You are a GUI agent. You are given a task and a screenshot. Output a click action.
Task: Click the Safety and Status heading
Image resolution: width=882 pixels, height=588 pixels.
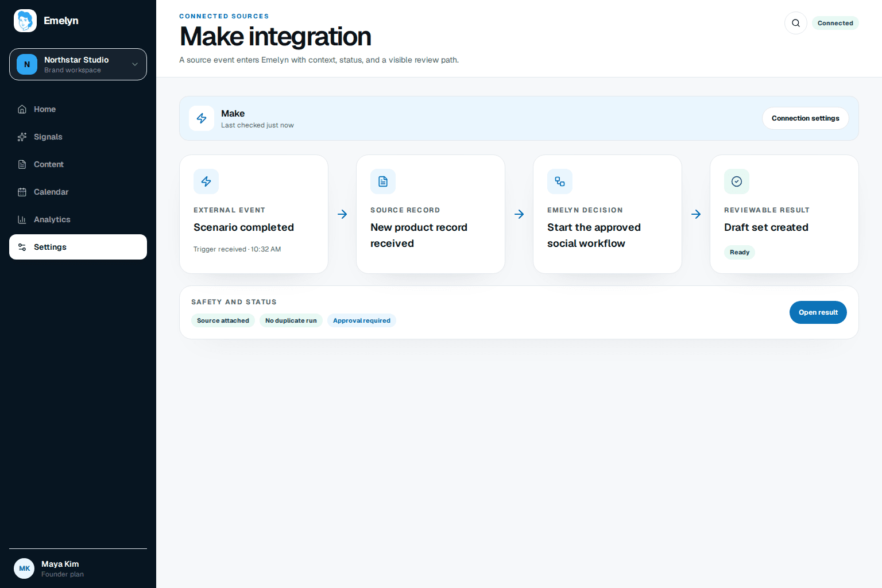234,302
